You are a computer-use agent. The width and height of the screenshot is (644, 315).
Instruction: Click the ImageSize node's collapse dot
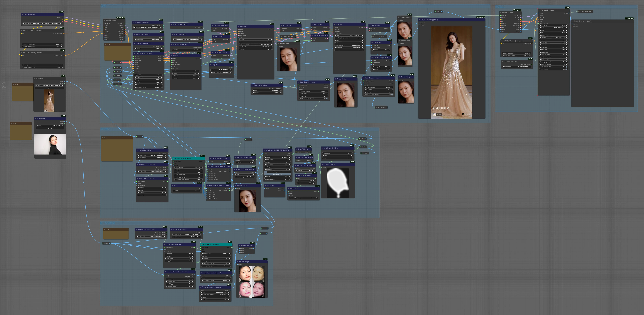click(265, 186)
